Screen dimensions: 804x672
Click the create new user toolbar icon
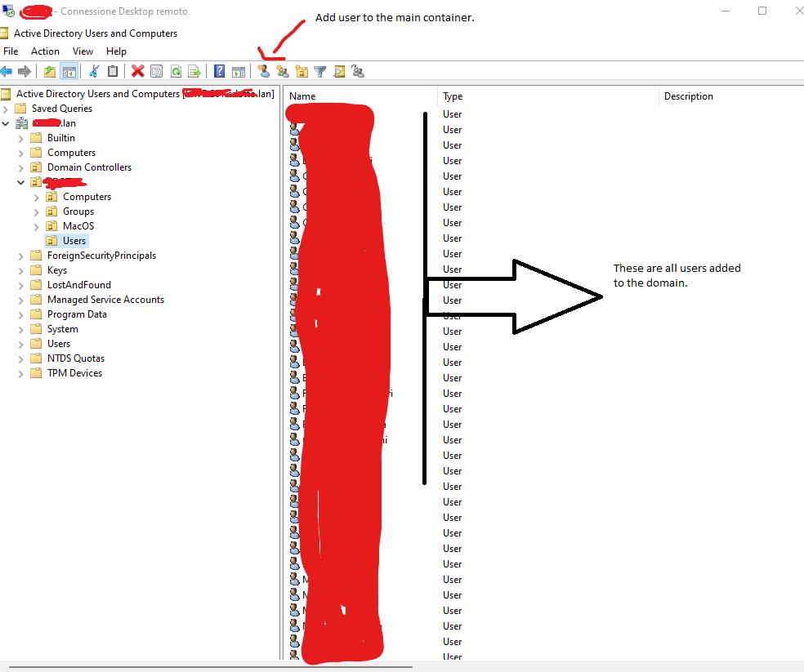(263, 72)
